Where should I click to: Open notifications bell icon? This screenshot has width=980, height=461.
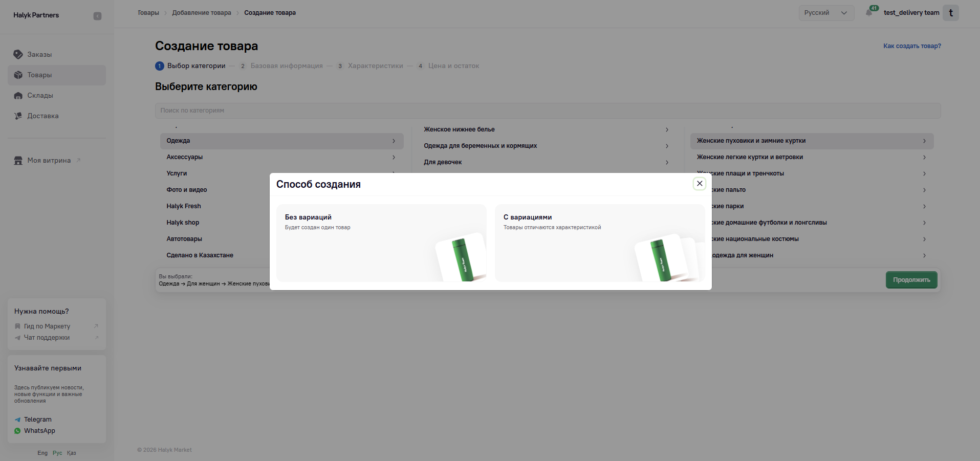point(869,13)
